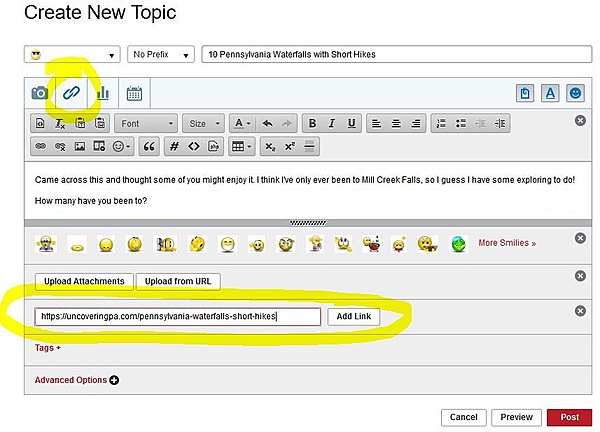Open the poll bar-chart icon
This screenshot has height=432, width=600.
(102, 93)
